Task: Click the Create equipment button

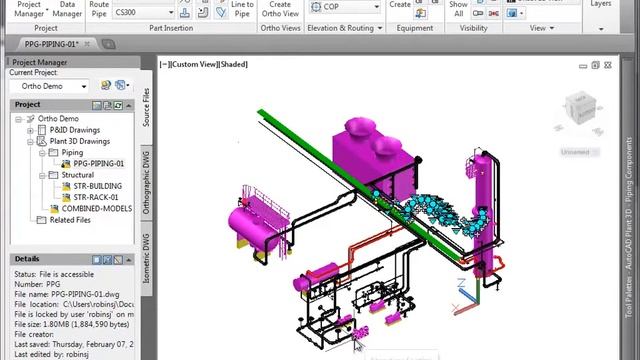Action: click(400, 5)
